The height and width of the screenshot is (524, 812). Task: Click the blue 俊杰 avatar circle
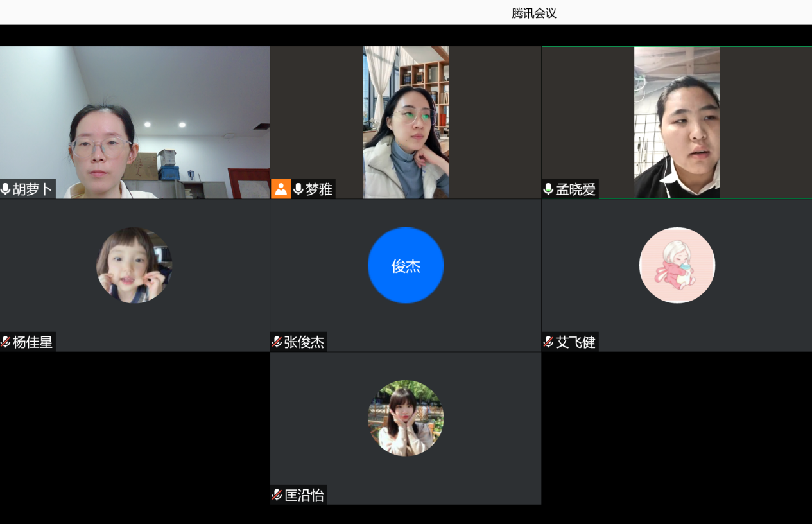click(406, 265)
